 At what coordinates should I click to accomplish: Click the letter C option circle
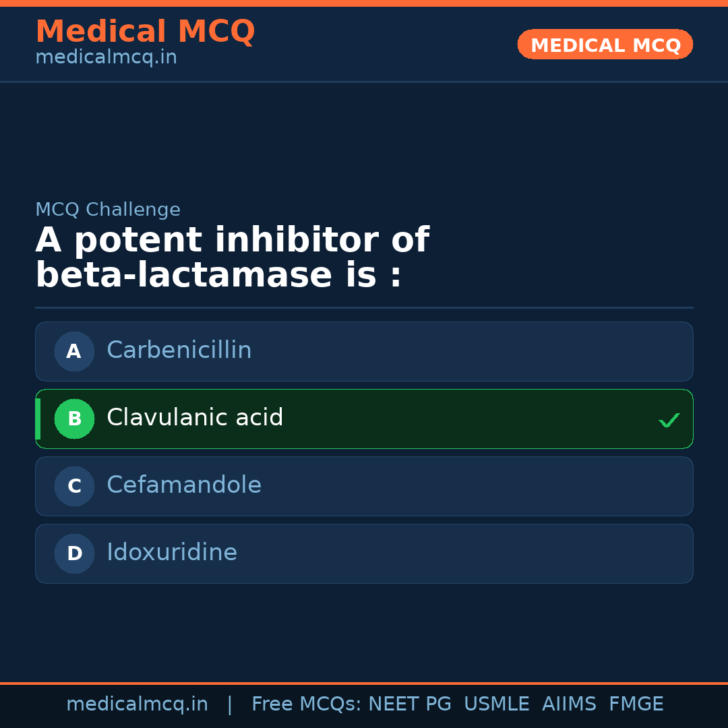(x=74, y=486)
